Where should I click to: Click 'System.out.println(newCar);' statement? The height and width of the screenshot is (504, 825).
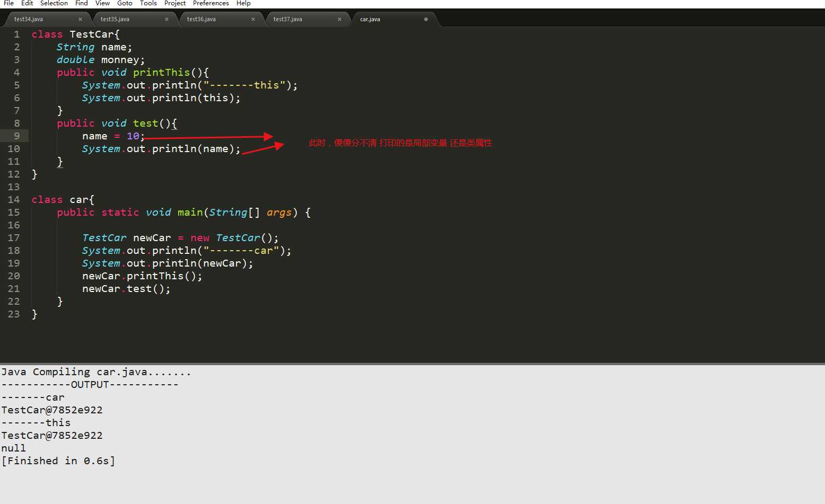click(168, 263)
